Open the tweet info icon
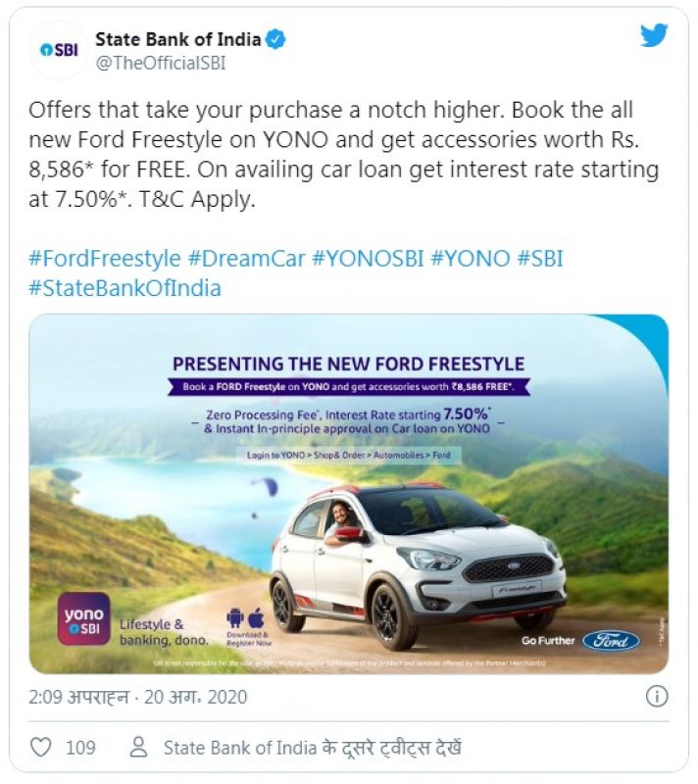The width and height of the screenshot is (698, 784). [657, 696]
